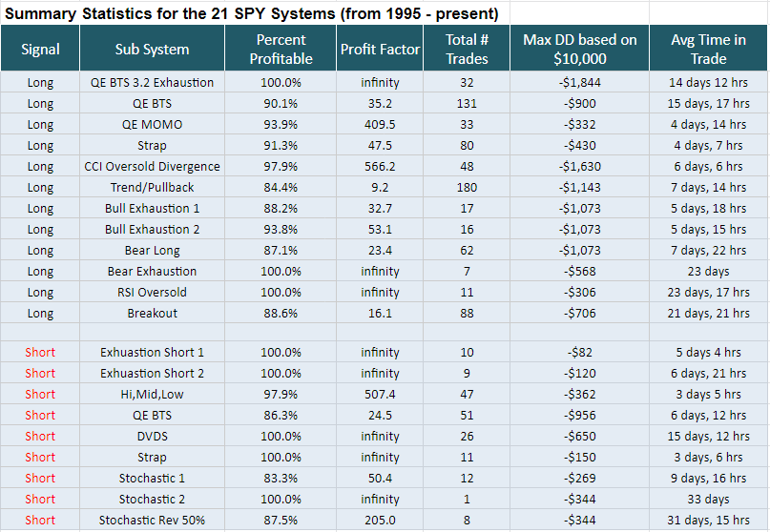Select the DVDS sub system cell
The width and height of the screenshot is (770, 532).
[152, 436]
